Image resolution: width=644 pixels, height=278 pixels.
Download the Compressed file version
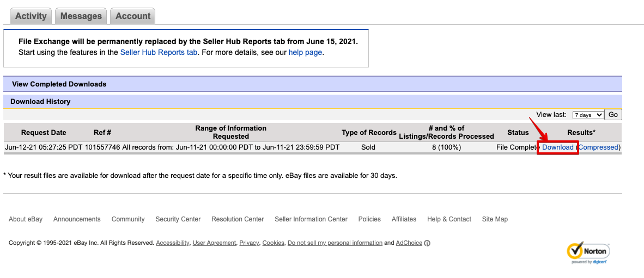[x=598, y=147]
